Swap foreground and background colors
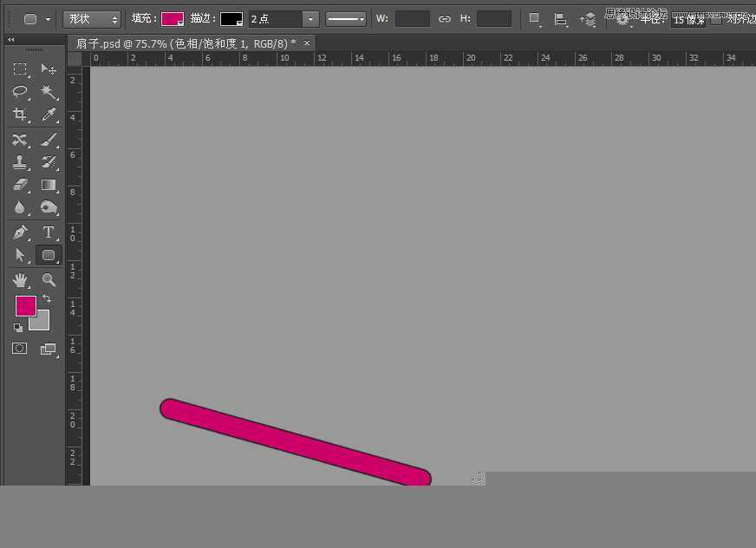The height and width of the screenshot is (548, 756). [47, 298]
